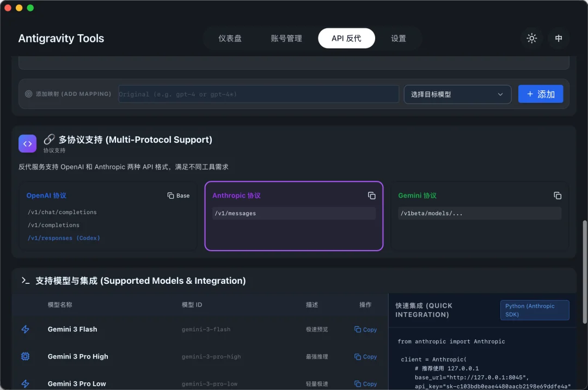This screenshot has width=588, height=390.
Task: Switch to the 仪表盘 tab
Action: [x=230, y=38]
